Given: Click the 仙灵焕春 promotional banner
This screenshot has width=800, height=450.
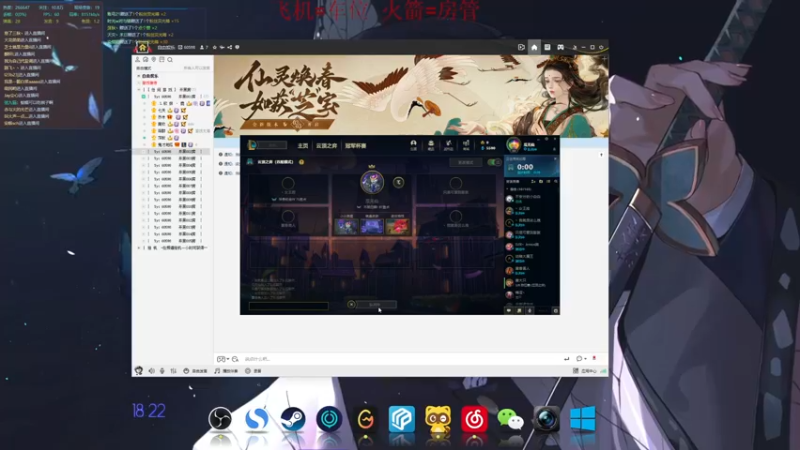Looking at the screenshot, I should [x=411, y=95].
